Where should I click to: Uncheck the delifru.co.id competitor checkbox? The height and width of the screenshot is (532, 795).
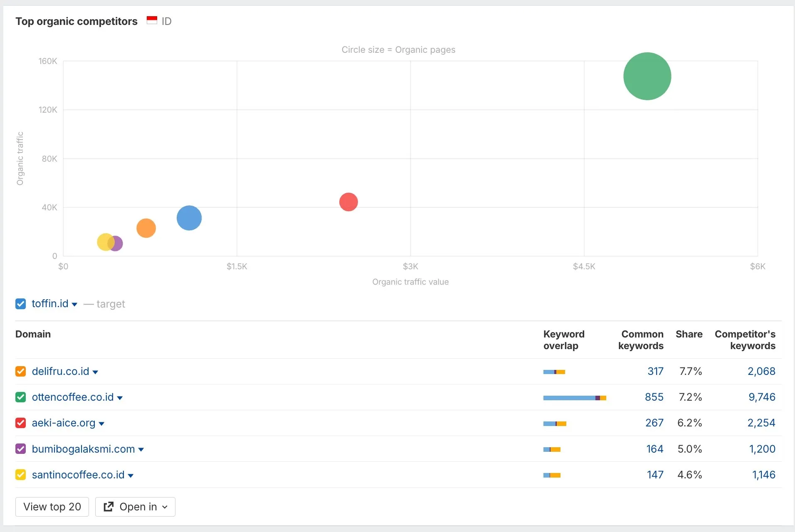tap(21, 371)
